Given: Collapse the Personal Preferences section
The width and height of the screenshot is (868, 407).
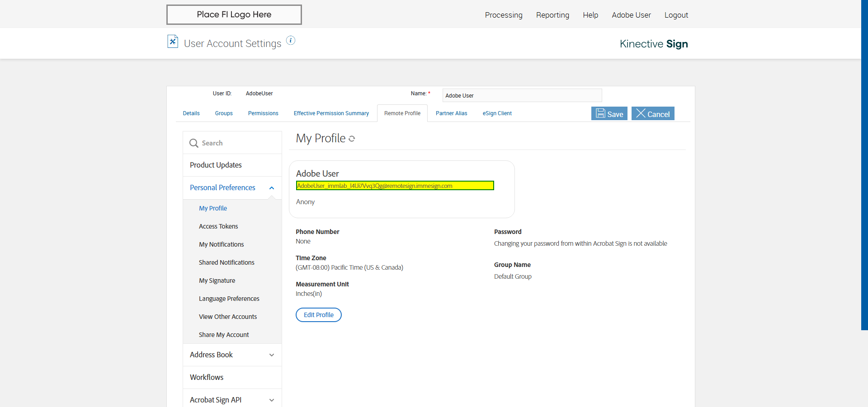Looking at the screenshot, I should click(x=272, y=188).
